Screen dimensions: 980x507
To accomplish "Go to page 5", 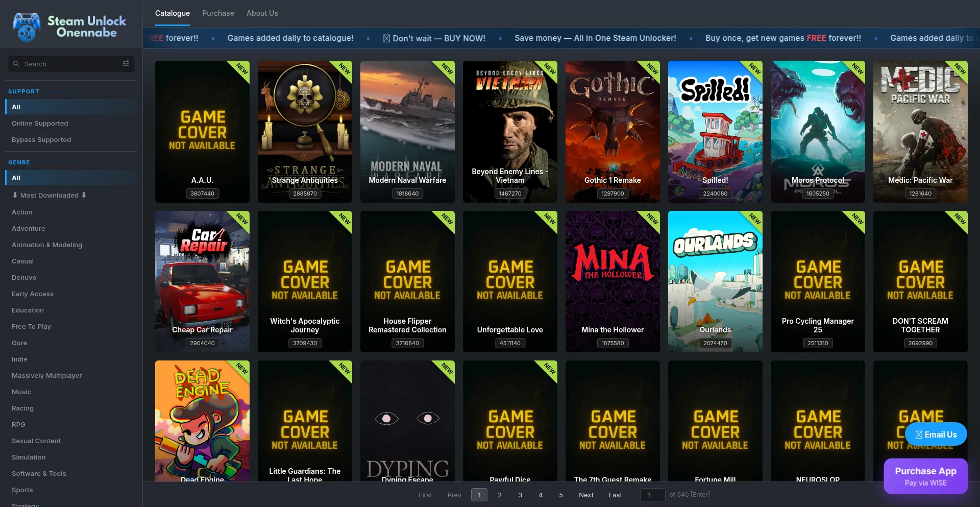I will [x=561, y=495].
